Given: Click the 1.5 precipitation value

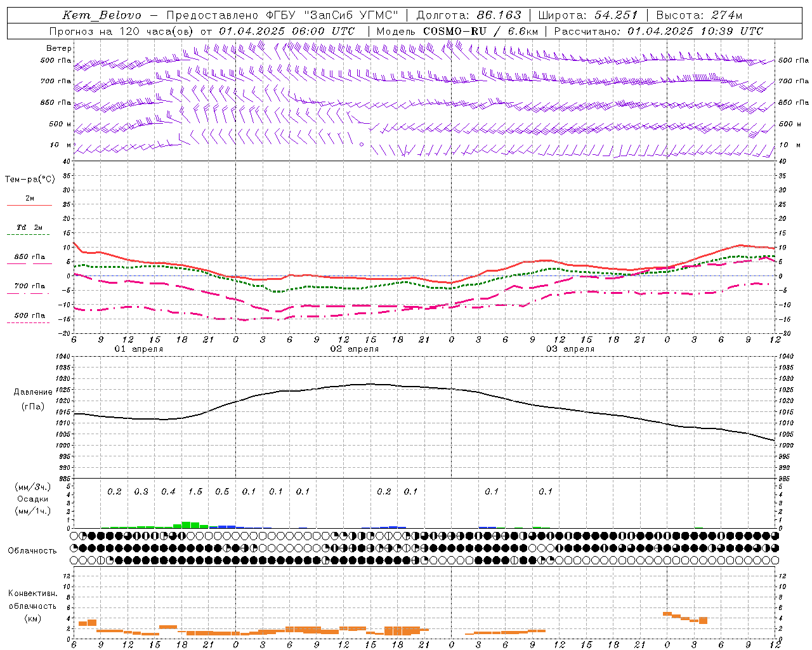Looking at the screenshot, I should [x=195, y=491].
